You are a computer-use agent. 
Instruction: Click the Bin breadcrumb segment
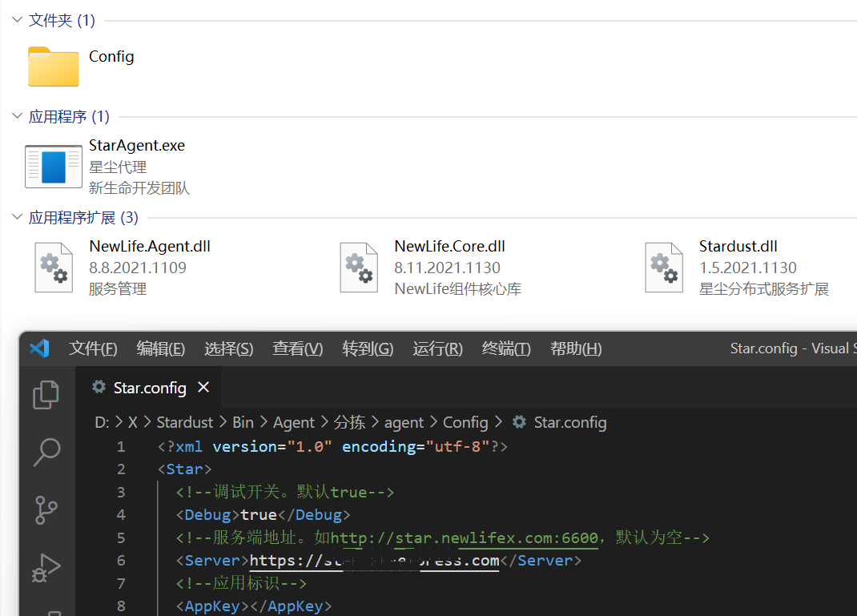coord(243,422)
